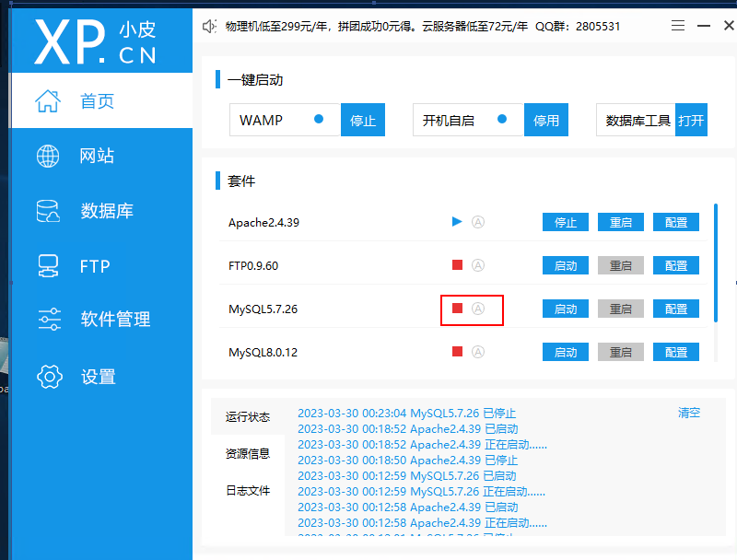Viewport: 737px width, 560px height.
Task: Toggle Apache2.4.39 auto-start A icon
Action: click(478, 222)
